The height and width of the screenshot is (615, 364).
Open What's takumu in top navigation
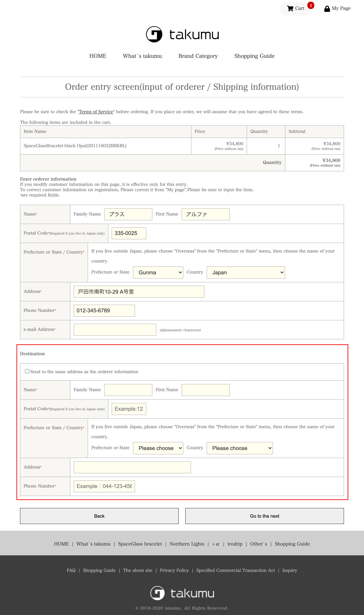pos(142,56)
